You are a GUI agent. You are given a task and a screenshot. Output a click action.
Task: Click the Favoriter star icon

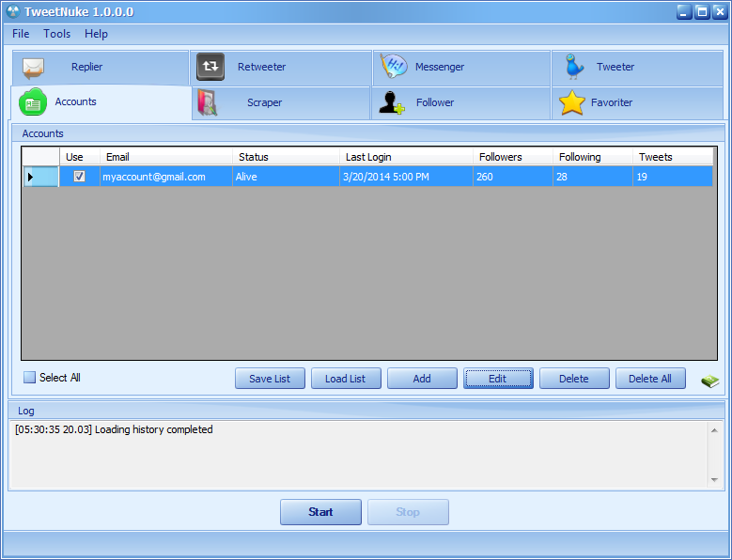coord(572,102)
